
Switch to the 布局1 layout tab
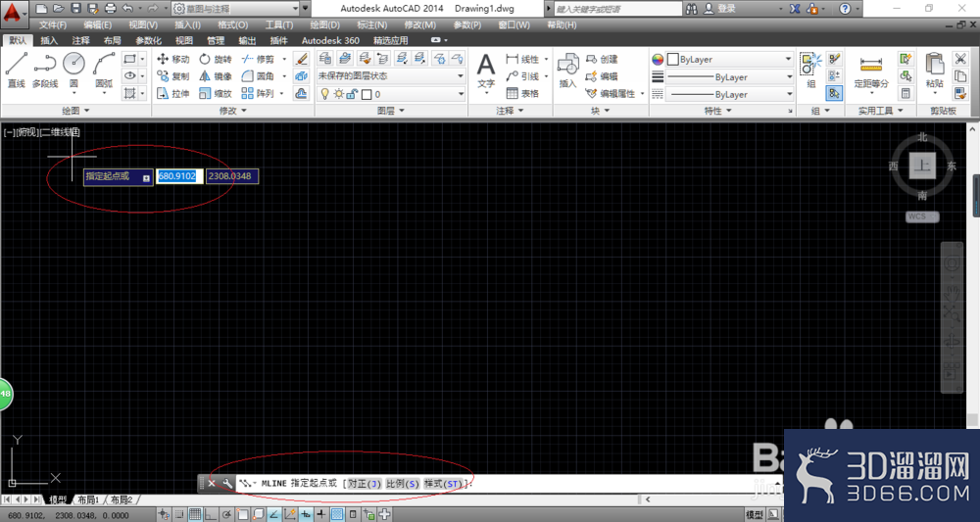pyautogui.click(x=88, y=500)
